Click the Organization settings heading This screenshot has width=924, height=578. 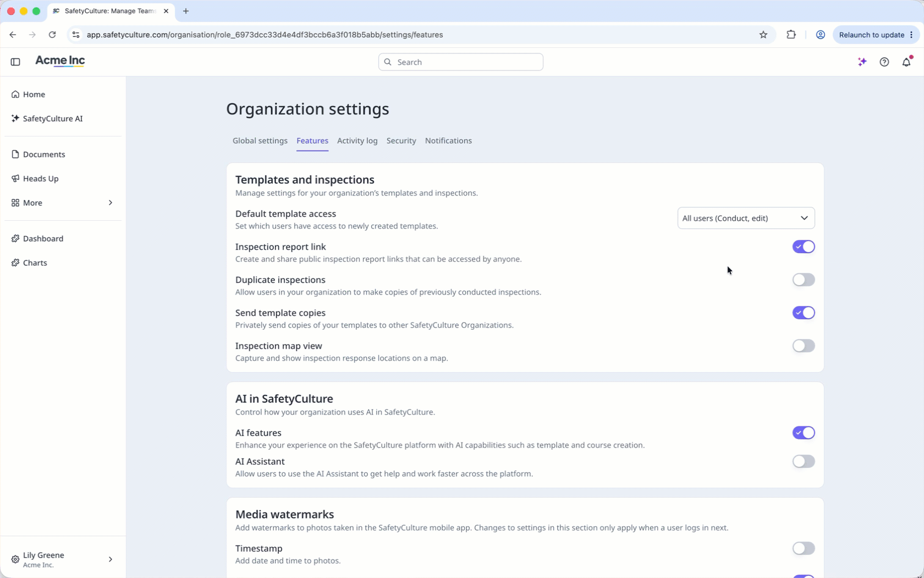tap(307, 109)
